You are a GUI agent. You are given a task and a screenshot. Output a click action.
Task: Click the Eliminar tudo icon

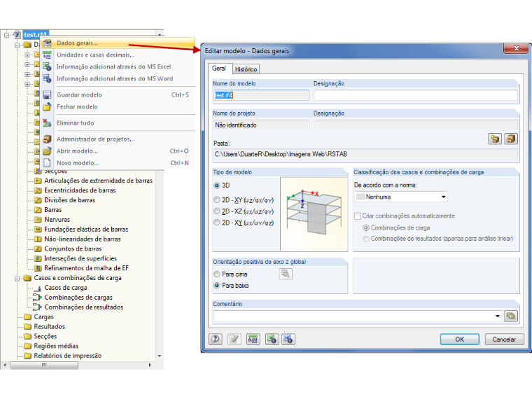pyautogui.click(x=47, y=122)
